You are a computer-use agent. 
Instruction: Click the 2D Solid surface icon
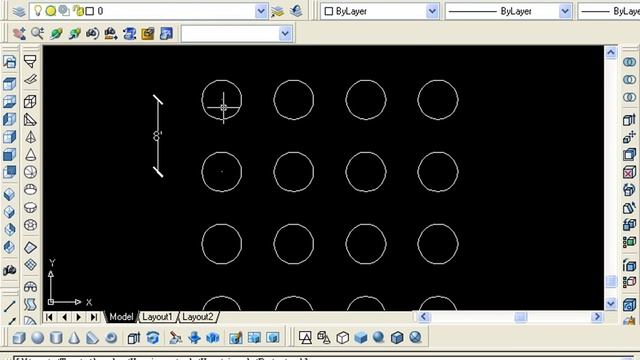point(30,62)
